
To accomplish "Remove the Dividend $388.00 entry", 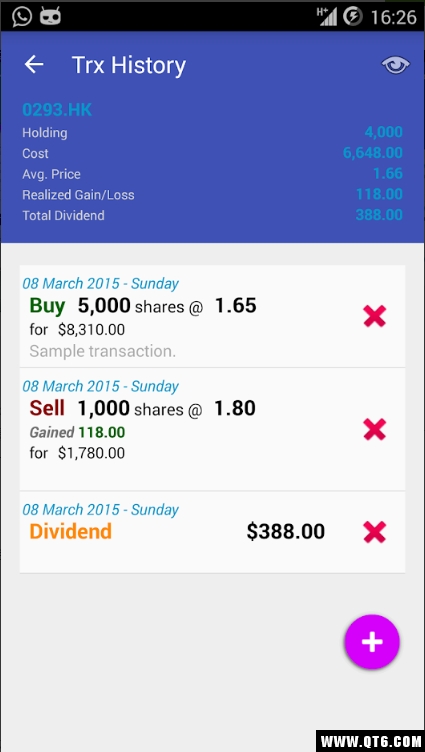I will point(375,532).
